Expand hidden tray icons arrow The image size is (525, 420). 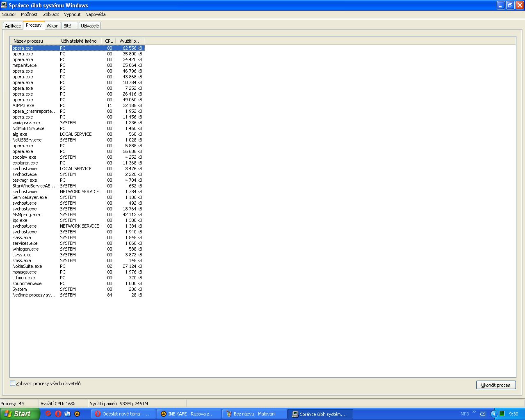click(494, 414)
